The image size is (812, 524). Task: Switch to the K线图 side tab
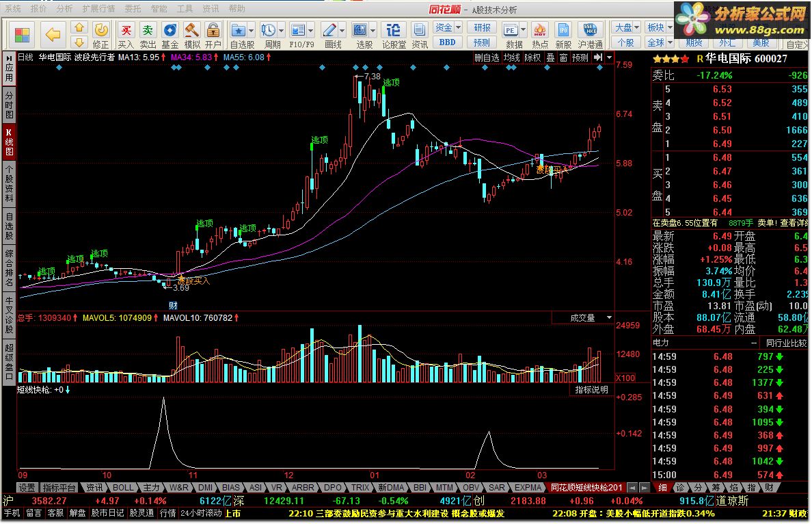point(9,141)
